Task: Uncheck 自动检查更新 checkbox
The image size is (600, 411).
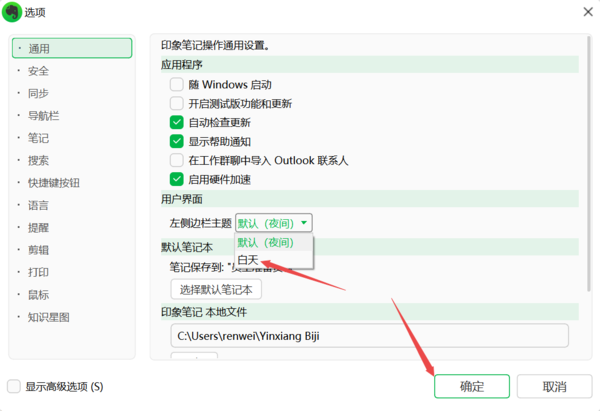Action: [x=177, y=123]
